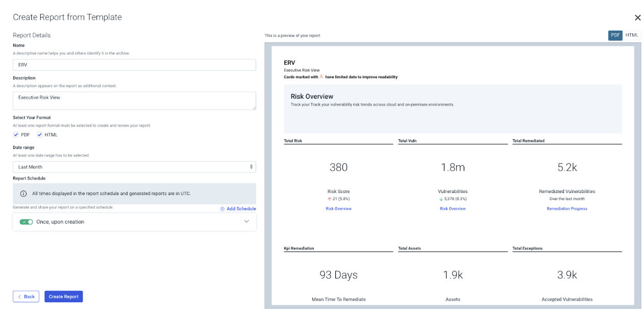Open the Remediation Progress link
This screenshot has height=335, width=644.
tap(566, 209)
